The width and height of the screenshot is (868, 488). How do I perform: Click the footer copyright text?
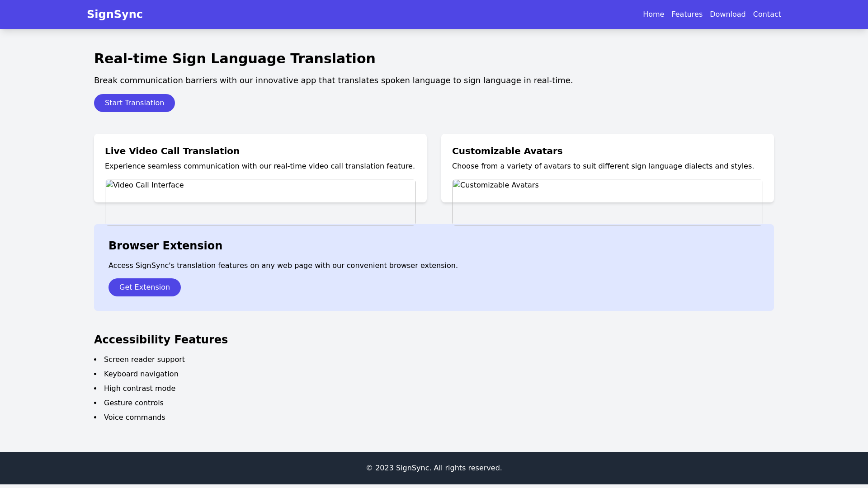click(434, 468)
